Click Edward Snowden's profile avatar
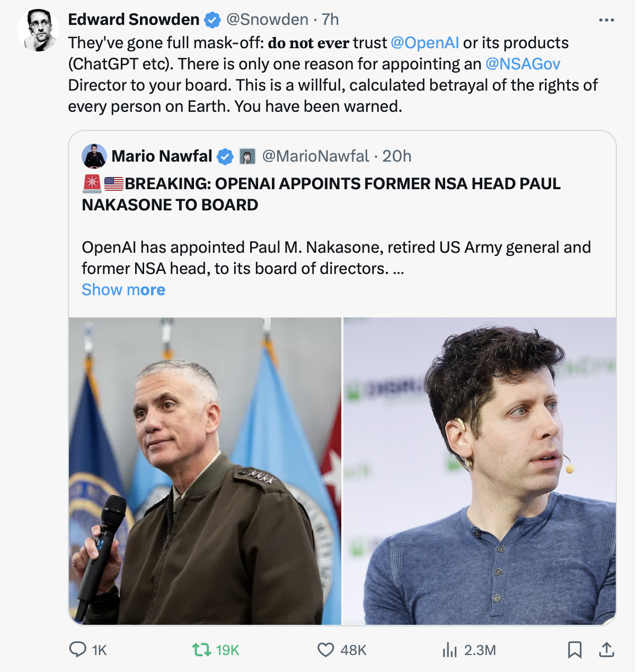 coord(38,30)
